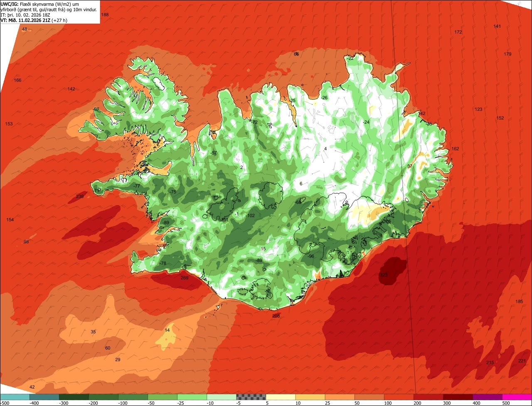
Task: Click the legend swatch between -300 and -200
Action: pos(74,397)
